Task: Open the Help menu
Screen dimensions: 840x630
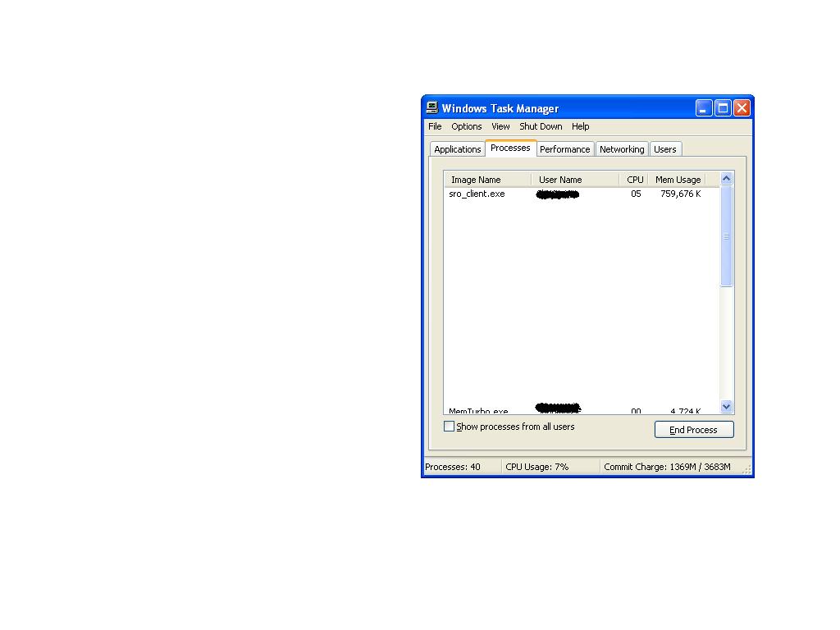Action: [x=580, y=126]
